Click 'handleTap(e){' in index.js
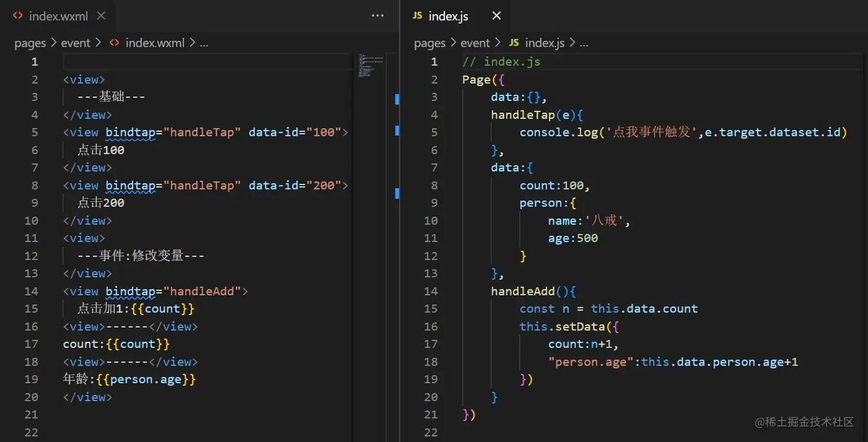868x442 pixels. [537, 115]
